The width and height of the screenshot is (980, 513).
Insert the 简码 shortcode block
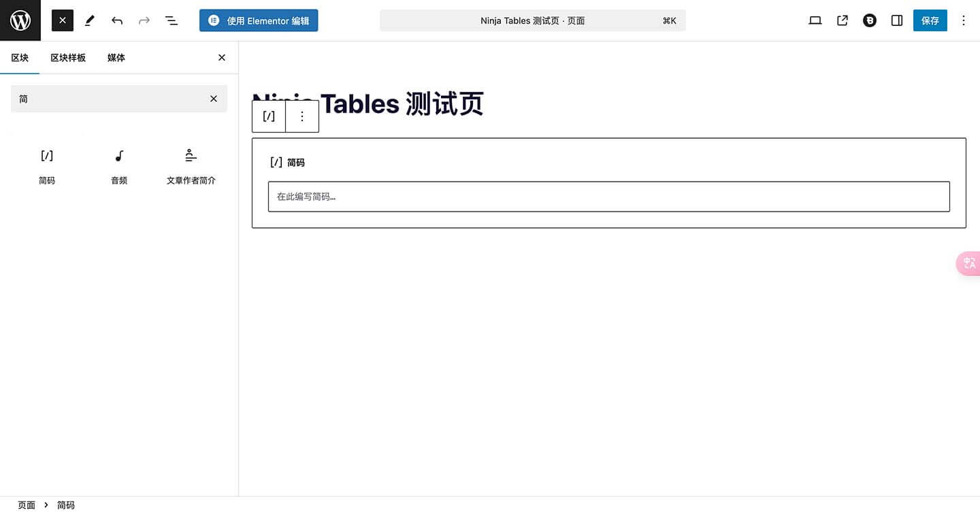pyautogui.click(x=47, y=167)
